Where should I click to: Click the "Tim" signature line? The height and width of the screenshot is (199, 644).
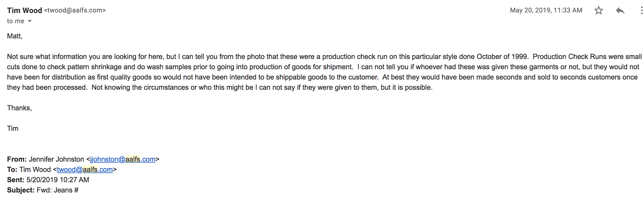coord(13,129)
